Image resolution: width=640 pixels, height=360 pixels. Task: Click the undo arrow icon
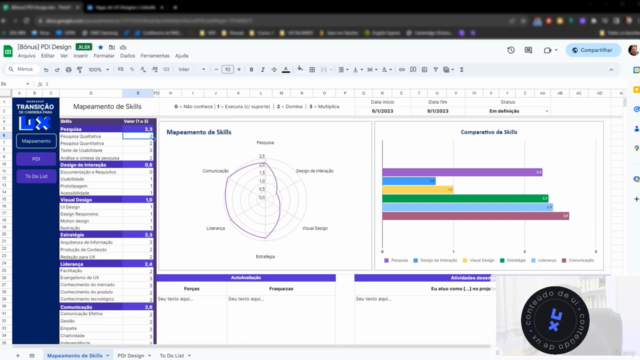coord(46,70)
